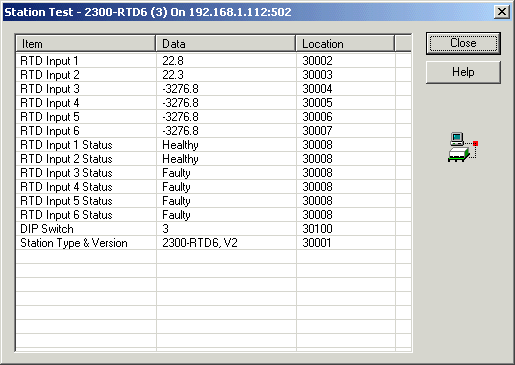Click Faulty value of RTD Input 5 Status
Viewport: 515px width, 365px height.
[x=176, y=201]
